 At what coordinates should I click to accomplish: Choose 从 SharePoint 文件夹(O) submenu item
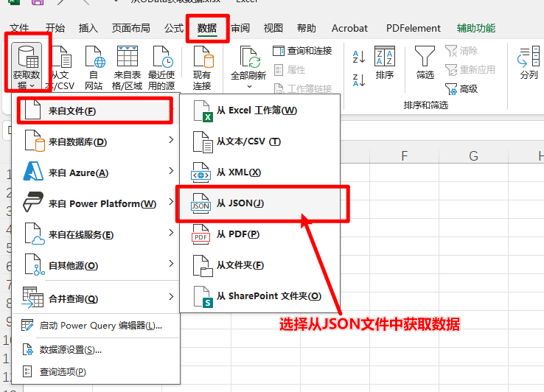click(x=259, y=296)
